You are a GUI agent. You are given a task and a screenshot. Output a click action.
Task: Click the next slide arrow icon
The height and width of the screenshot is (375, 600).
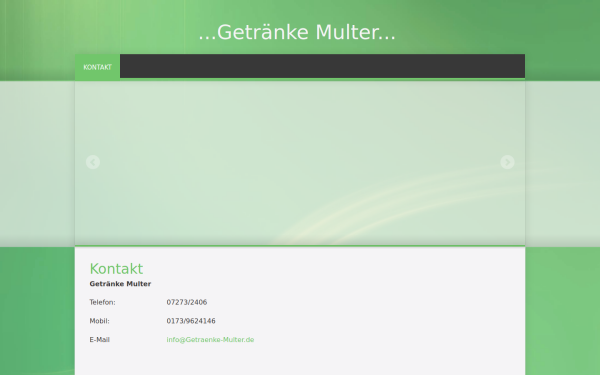click(507, 162)
